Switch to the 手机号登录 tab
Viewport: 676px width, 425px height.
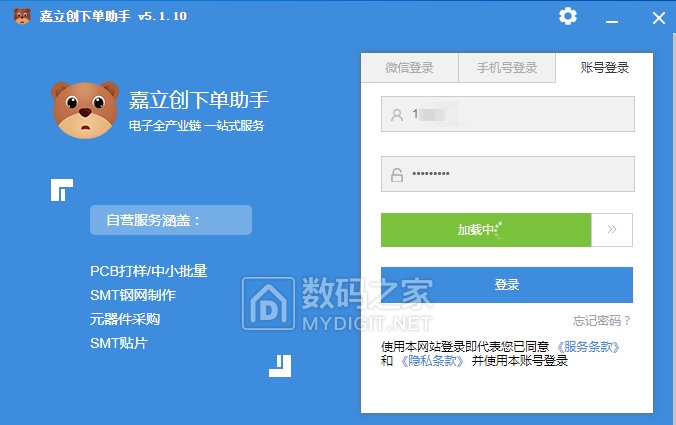(506, 68)
